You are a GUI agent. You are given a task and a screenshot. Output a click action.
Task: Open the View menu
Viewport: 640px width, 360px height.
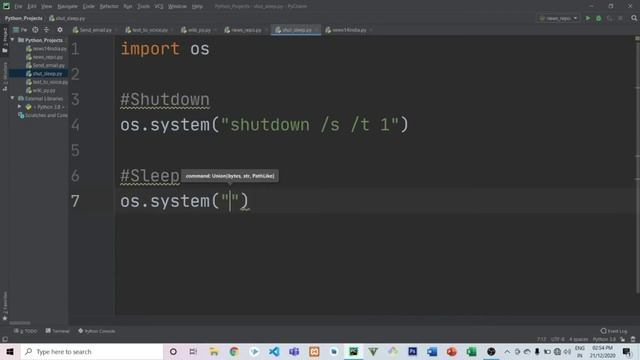coord(47,7)
